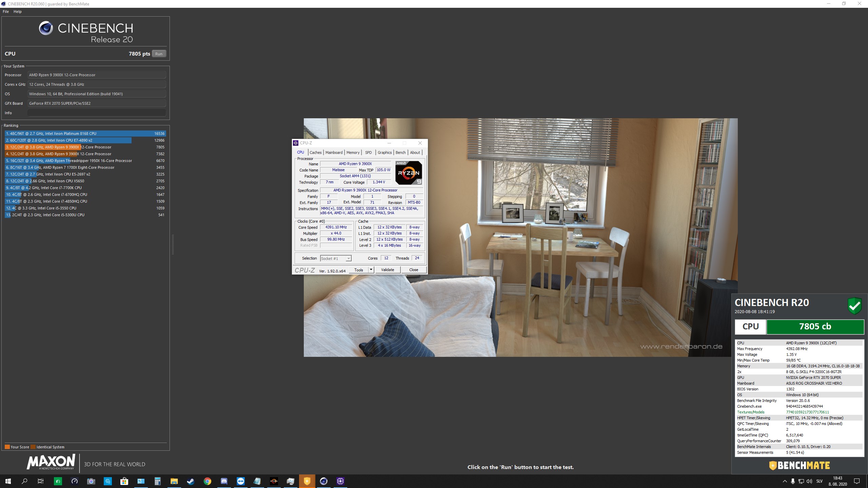The width and height of the screenshot is (868, 488).
Task: Open the About tab in CPU-Z
Action: (x=415, y=152)
